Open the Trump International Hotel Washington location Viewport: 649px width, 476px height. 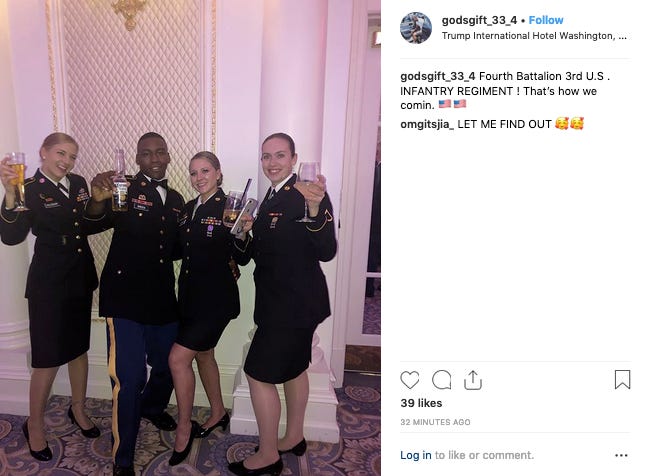pos(534,36)
